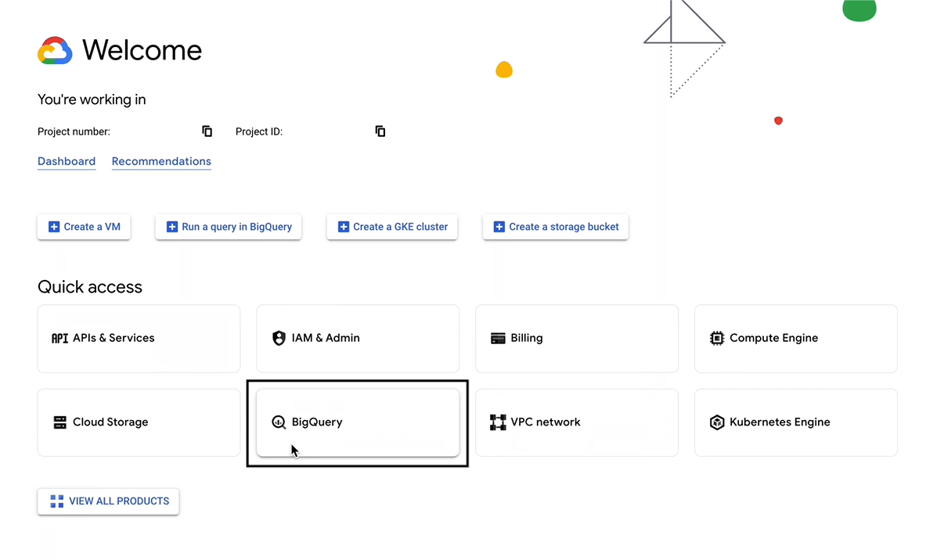Click the Create a storage bucket button
Screen dimensions: 926x560
coord(555,227)
